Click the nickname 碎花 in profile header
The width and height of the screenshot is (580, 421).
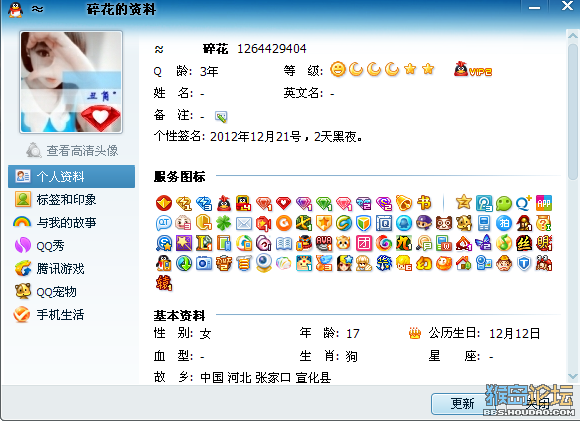point(215,48)
